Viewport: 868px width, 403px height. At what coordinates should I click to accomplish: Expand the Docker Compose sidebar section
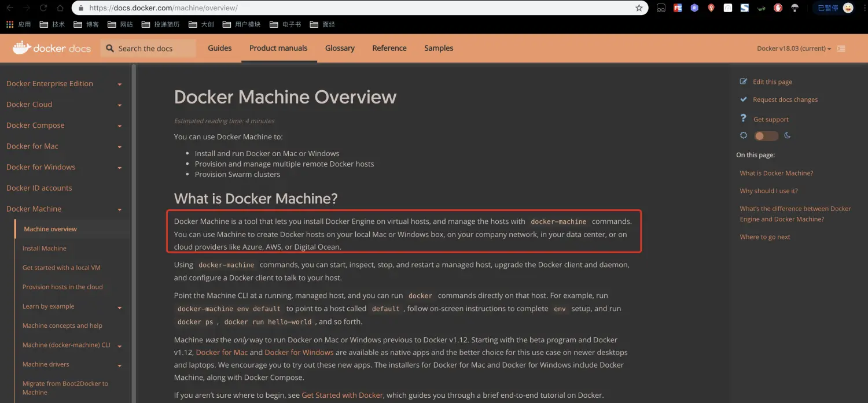pyautogui.click(x=120, y=126)
